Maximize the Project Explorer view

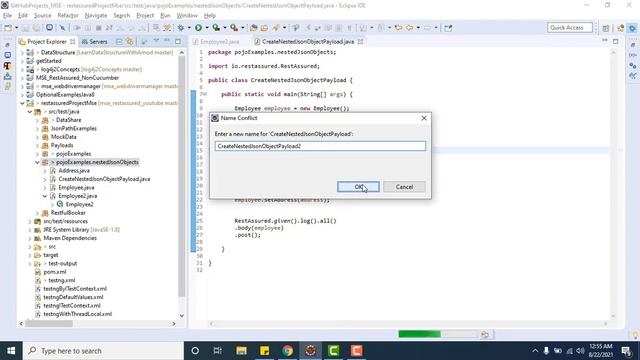178,41
